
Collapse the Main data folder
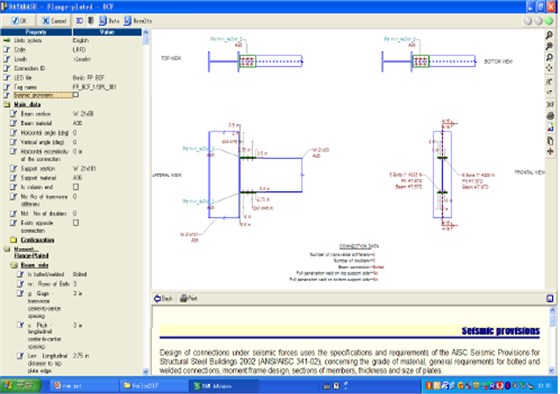coord(7,104)
